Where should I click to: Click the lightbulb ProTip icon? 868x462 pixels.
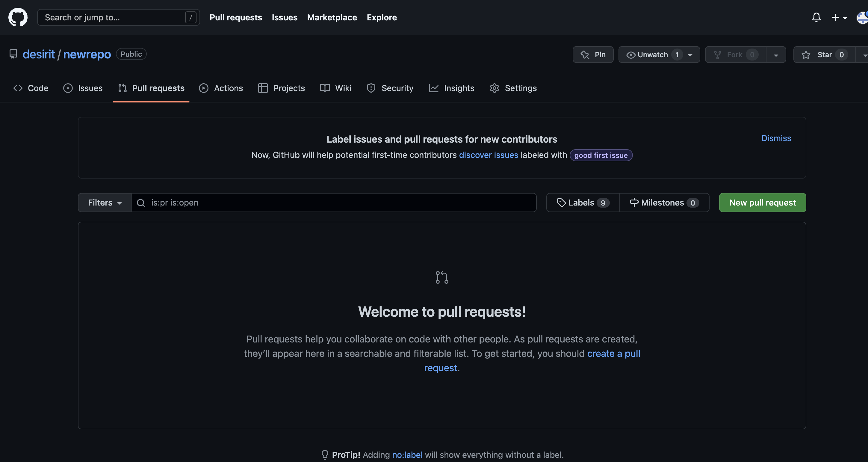(325, 455)
